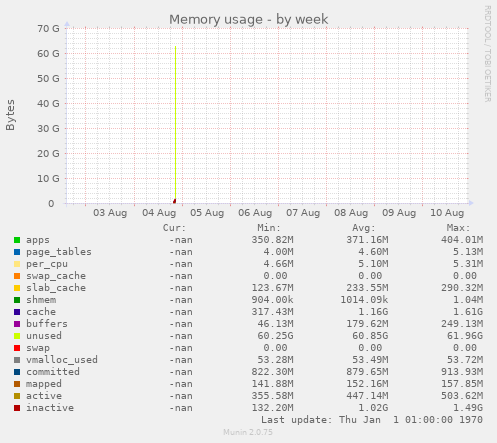
Task: Click the apps green legend swatch
Action: tap(17, 240)
